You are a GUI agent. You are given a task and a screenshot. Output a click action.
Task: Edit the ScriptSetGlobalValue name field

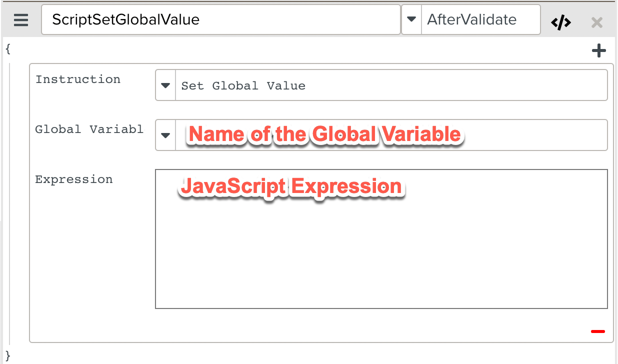tap(220, 19)
